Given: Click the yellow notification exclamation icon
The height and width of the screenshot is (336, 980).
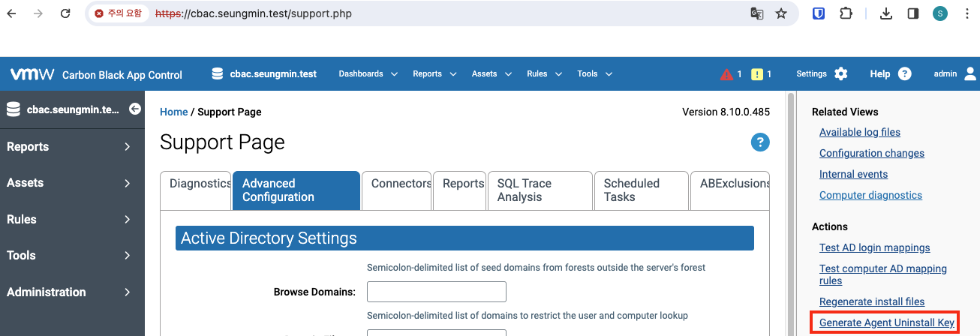Looking at the screenshot, I should (x=757, y=74).
